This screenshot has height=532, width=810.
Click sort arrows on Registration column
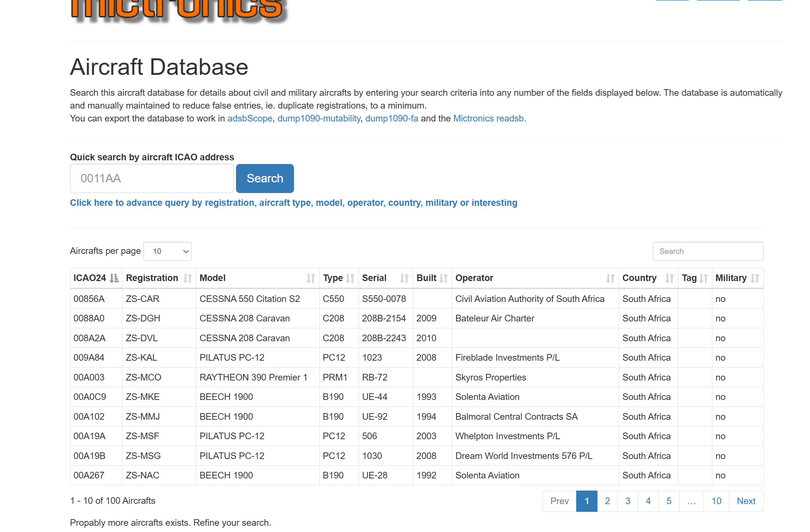tap(188, 278)
